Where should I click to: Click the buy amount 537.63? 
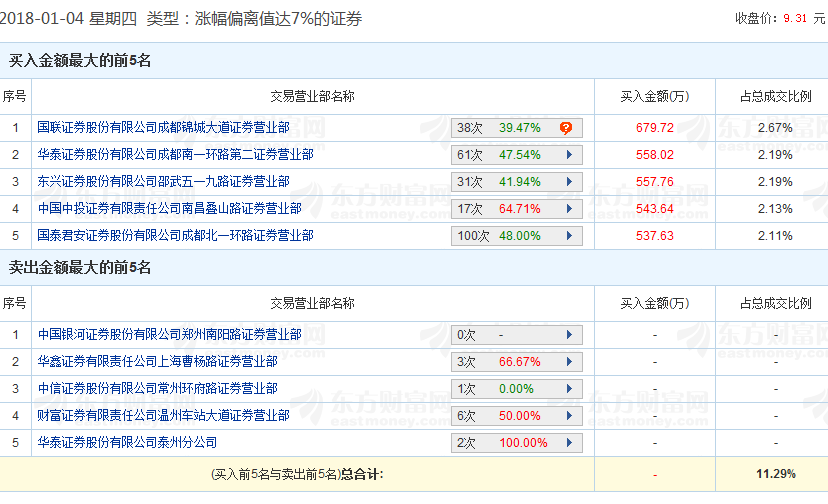pos(655,236)
